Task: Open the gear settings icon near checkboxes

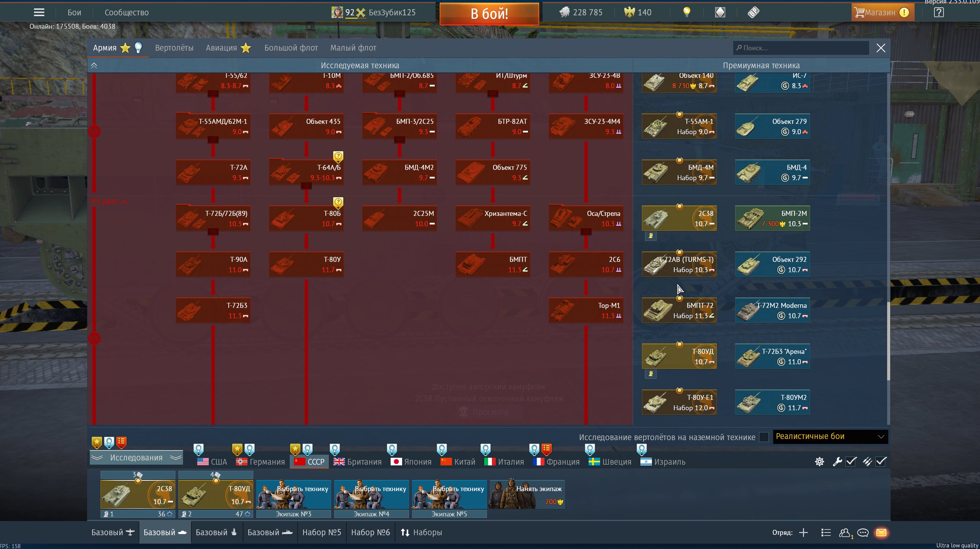Action: pos(819,462)
